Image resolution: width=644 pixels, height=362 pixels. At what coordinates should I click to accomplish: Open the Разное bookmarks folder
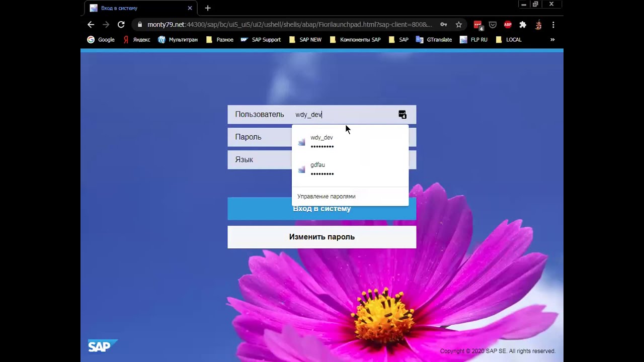[219, 40]
